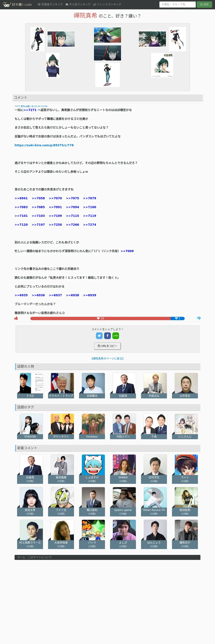Open SHAKA new comment card
The image size is (215, 644).
[123, 469]
